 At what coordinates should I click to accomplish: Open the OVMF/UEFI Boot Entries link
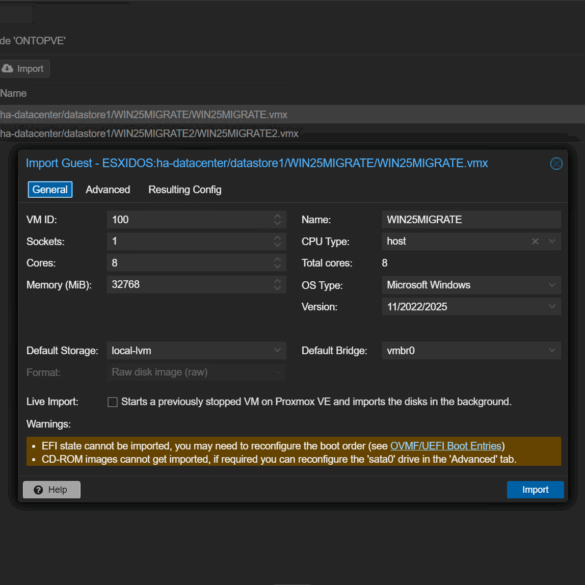point(445,446)
